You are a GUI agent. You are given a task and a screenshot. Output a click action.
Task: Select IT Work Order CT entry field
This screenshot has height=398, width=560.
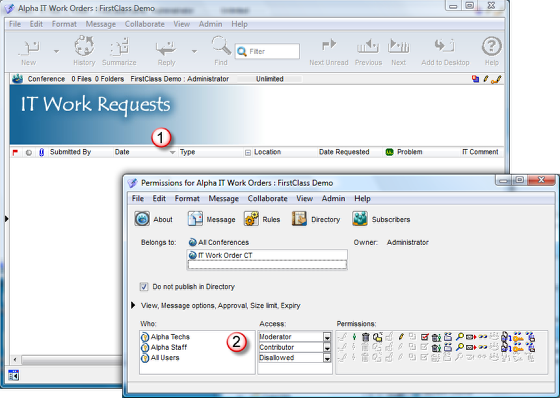(x=267, y=255)
